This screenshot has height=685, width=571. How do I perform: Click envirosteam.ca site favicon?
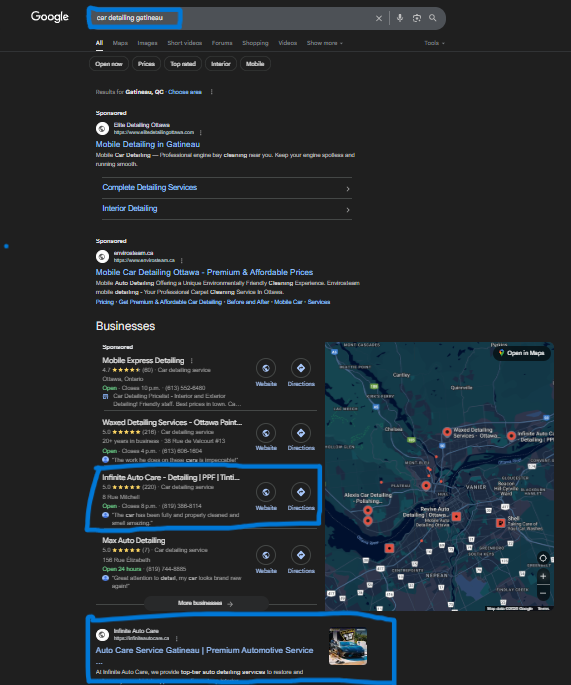tap(102, 256)
